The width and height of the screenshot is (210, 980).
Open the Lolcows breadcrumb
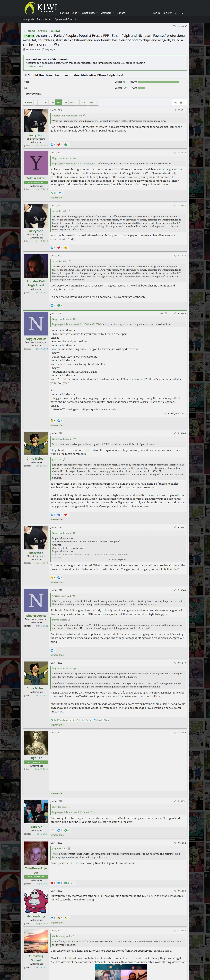point(56,31)
